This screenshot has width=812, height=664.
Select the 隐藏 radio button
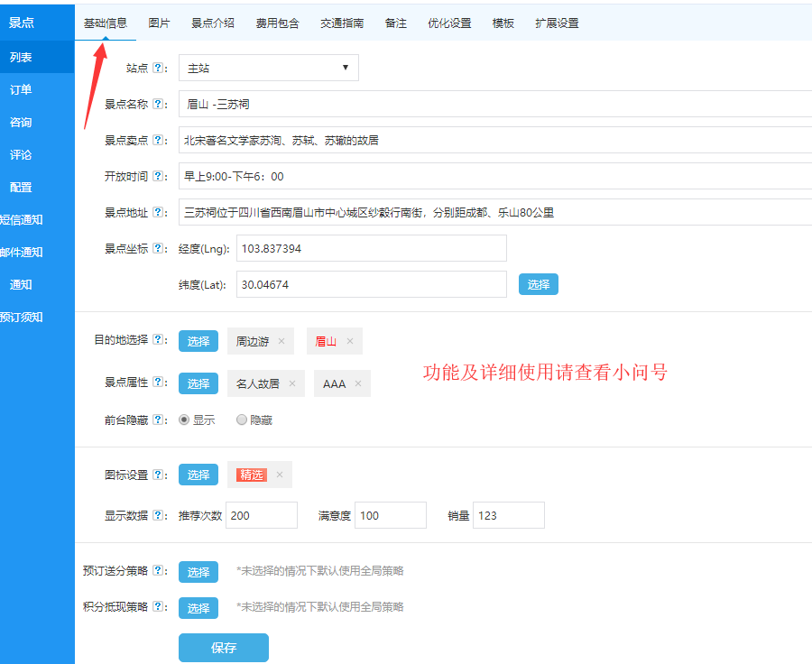(241, 420)
